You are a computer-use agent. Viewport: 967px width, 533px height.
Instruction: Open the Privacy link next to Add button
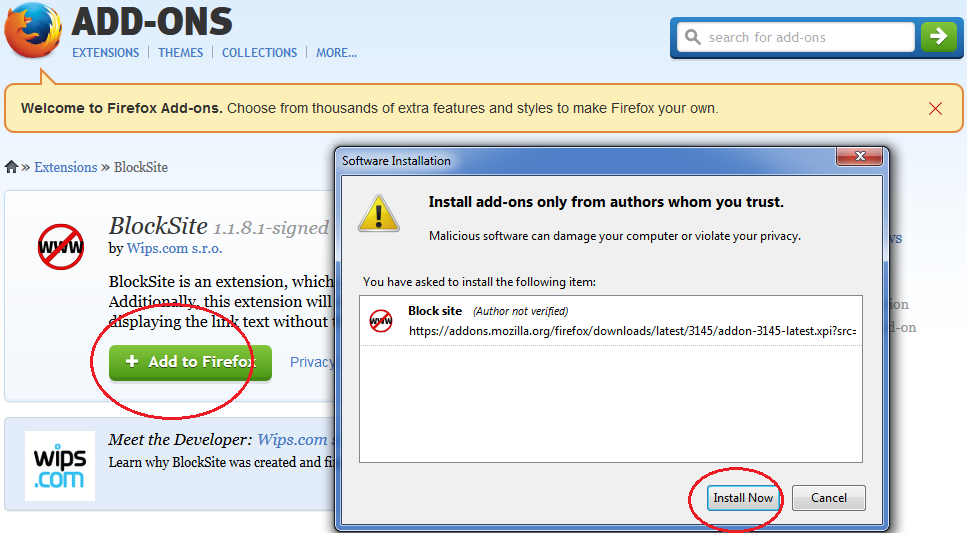(311, 362)
